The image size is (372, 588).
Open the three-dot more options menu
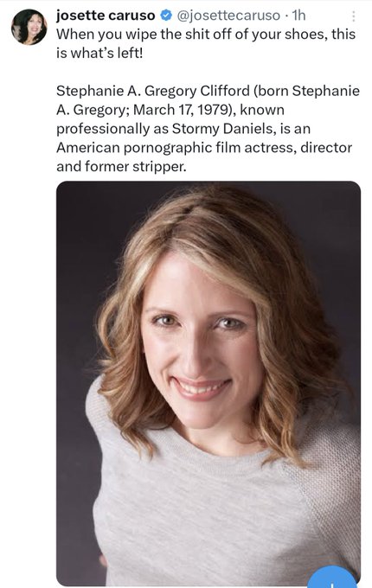tap(353, 16)
